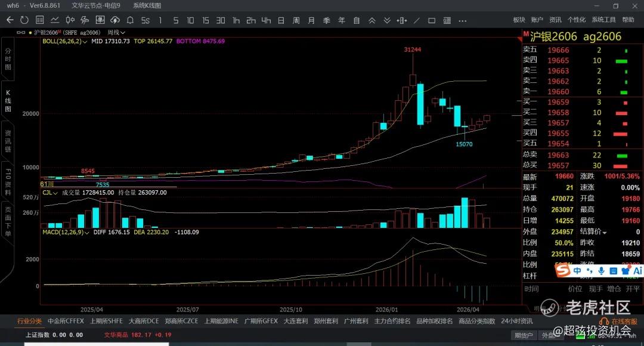Open the 资讯链 side tab
644x346 pixels.
[x=8, y=141]
